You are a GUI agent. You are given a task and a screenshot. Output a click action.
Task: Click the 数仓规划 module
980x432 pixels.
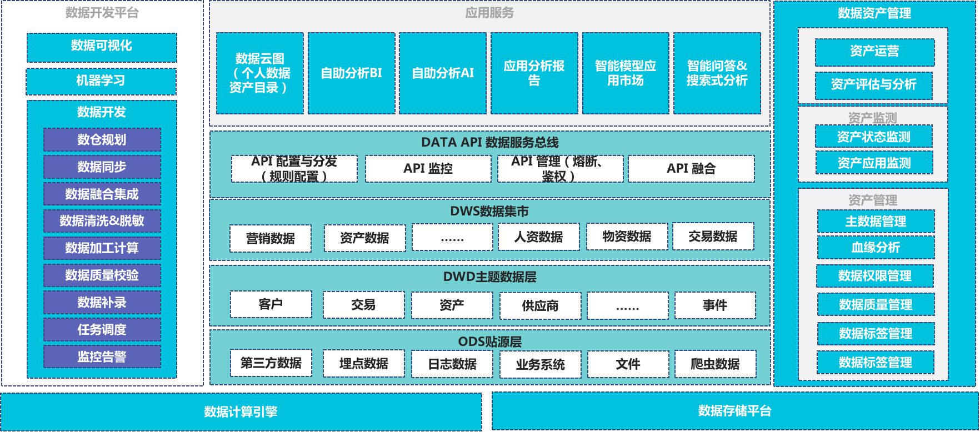pyautogui.click(x=102, y=140)
